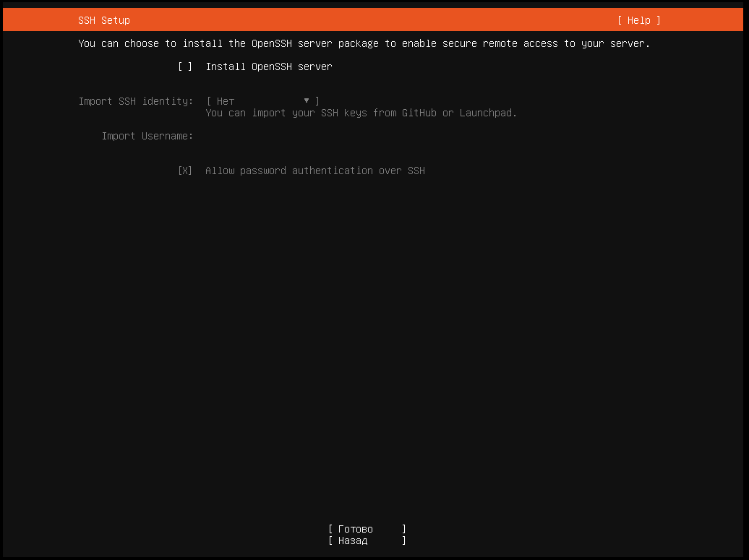Click the word "GitHub" in the hint text
Screen dimensions: 749x560
419,113
